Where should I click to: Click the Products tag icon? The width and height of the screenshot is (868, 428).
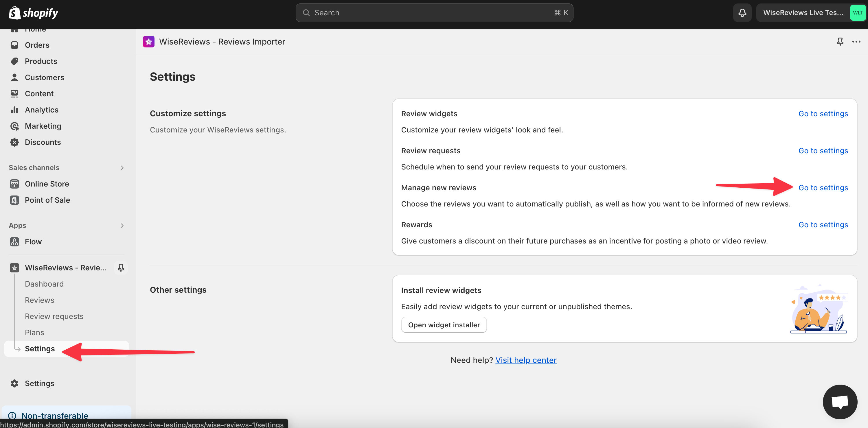tap(14, 61)
